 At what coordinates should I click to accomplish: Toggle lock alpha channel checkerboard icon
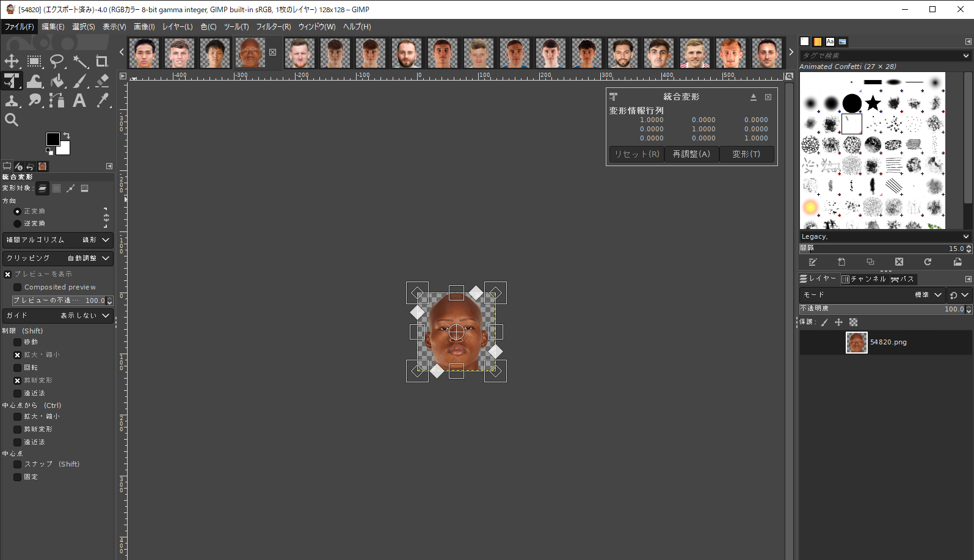853,322
